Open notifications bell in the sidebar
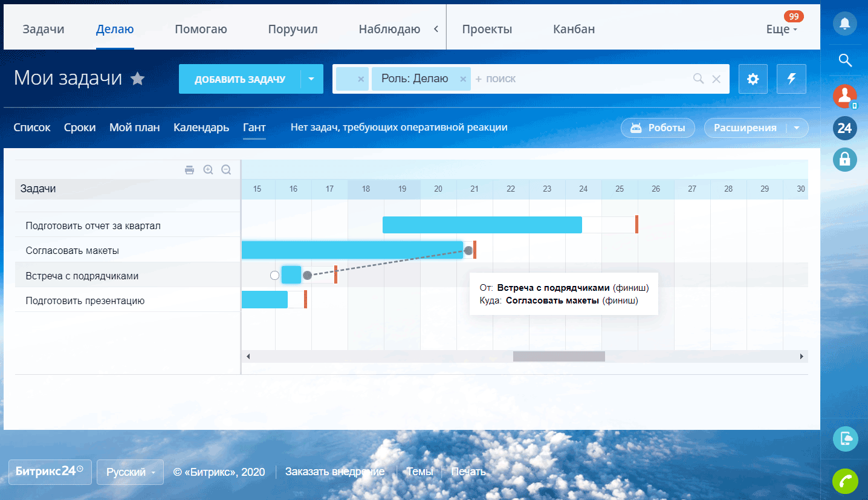This screenshot has height=500, width=868. (844, 24)
